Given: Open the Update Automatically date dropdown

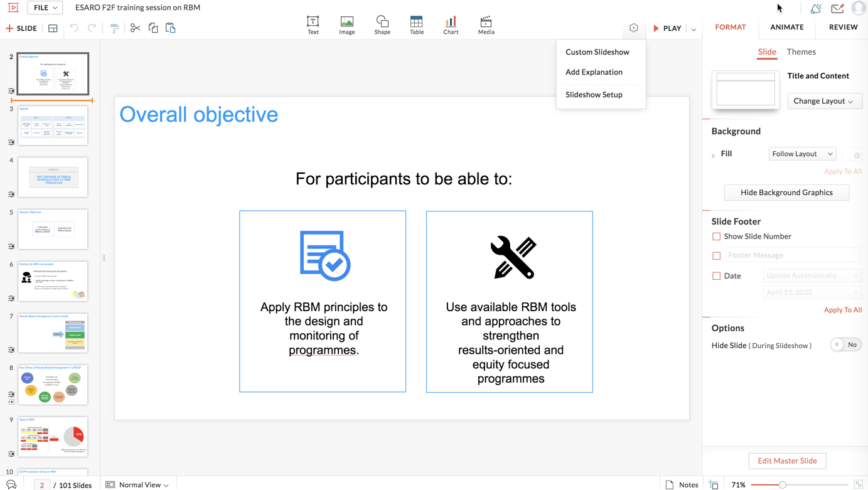Looking at the screenshot, I should pyautogui.click(x=812, y=275).
